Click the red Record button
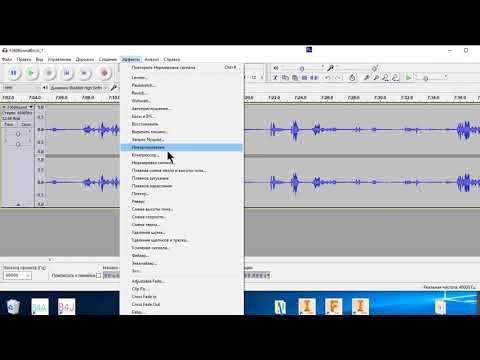The width and height of the screenshot is (480, 360). [104, 73]
